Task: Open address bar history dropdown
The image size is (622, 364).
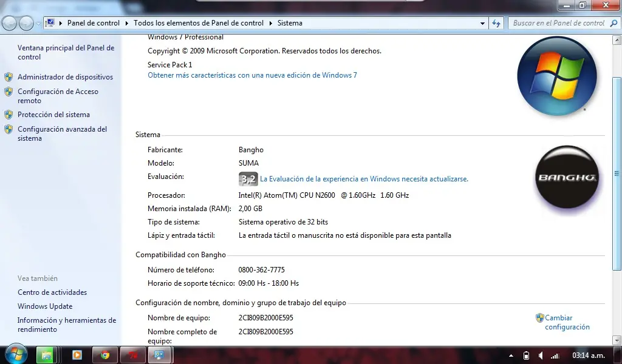Action: pyautogui.click(x=482, y=24)
